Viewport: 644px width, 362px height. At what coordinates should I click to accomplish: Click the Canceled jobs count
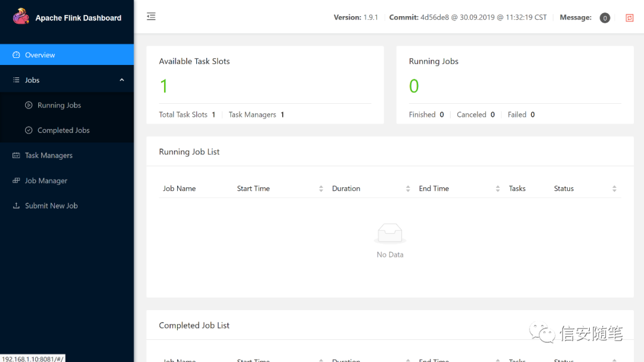(493, 115)
